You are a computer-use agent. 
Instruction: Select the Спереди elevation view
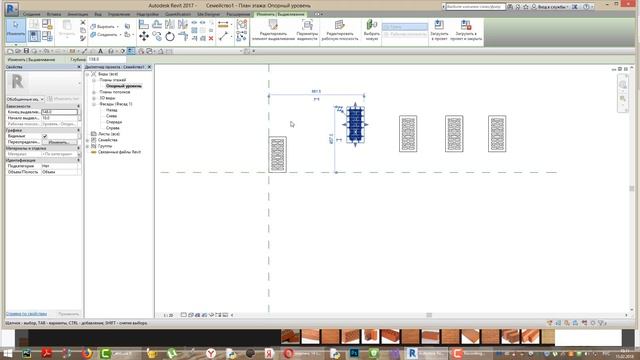(114, 122)
